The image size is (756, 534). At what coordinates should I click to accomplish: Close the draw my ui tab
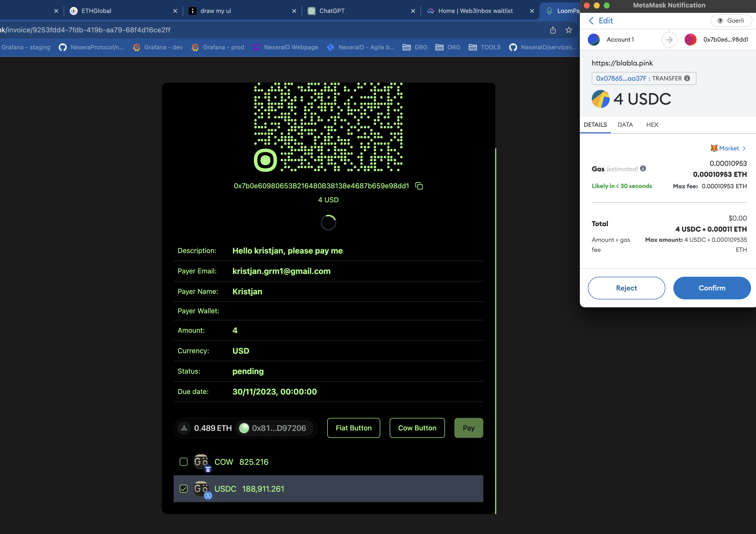(x=294, y=11)
